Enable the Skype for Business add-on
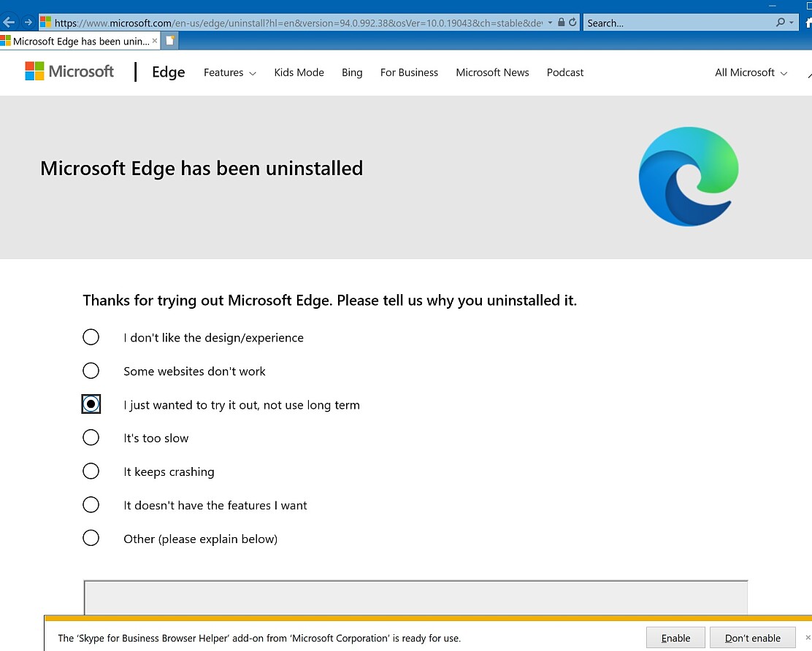 675,638
